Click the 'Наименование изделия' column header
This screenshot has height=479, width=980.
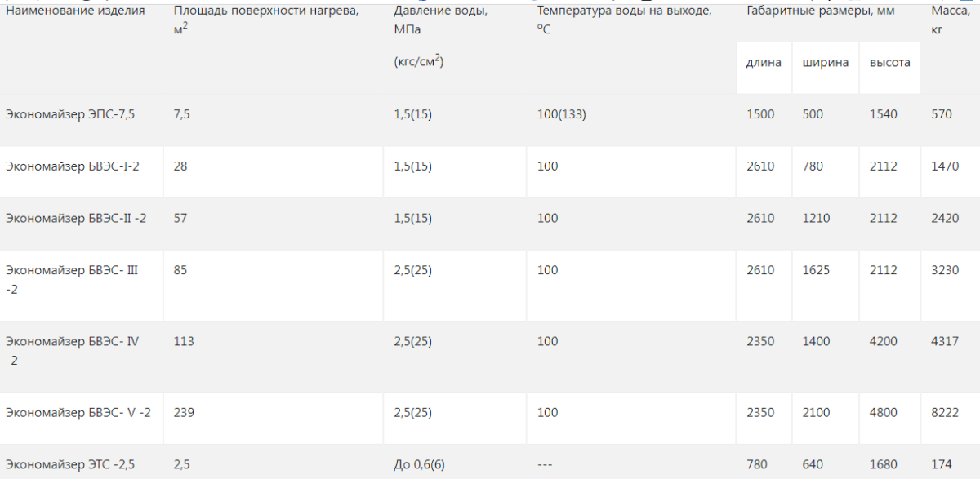click(75, 11)
